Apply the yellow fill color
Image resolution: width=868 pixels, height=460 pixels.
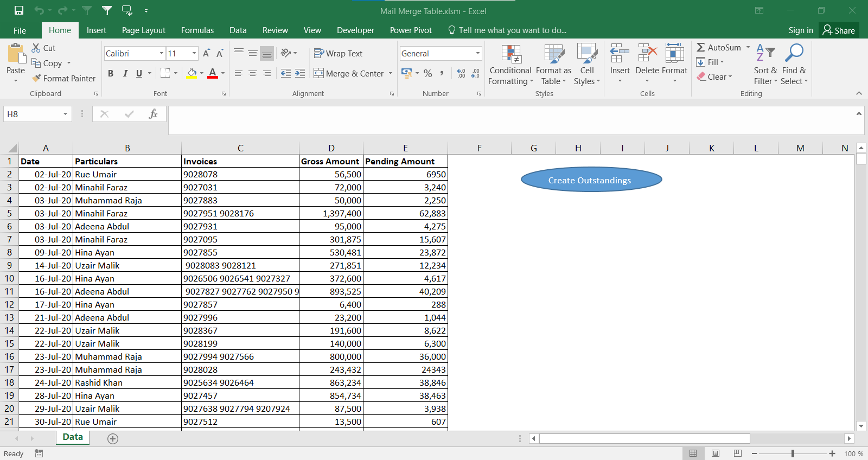point(192,73)
